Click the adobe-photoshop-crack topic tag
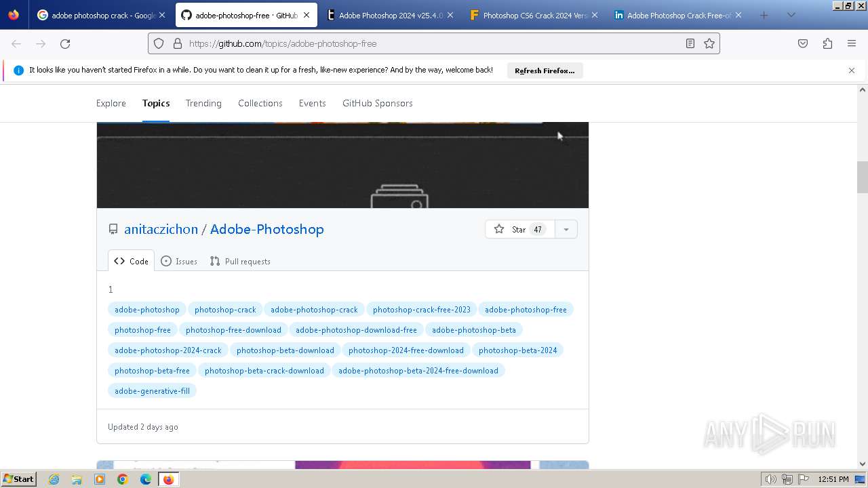The image size is (868, 488). pos(314,310)
